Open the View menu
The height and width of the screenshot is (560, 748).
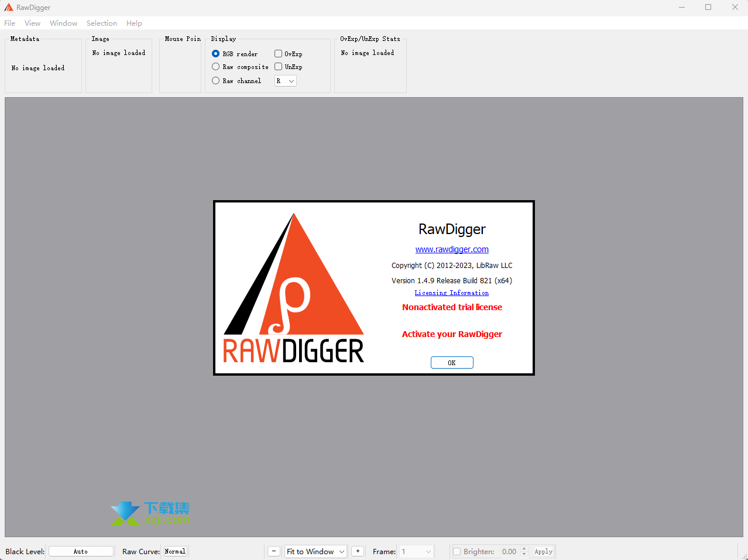pos(33,23)
